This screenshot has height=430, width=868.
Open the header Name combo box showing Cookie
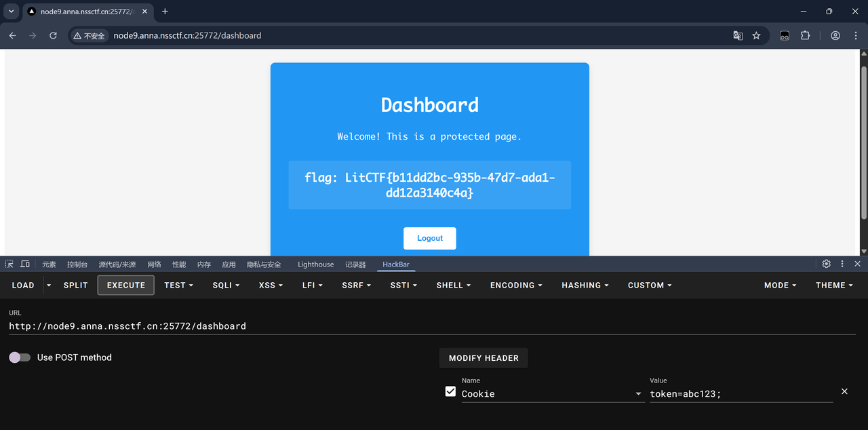tap(552, 393)
